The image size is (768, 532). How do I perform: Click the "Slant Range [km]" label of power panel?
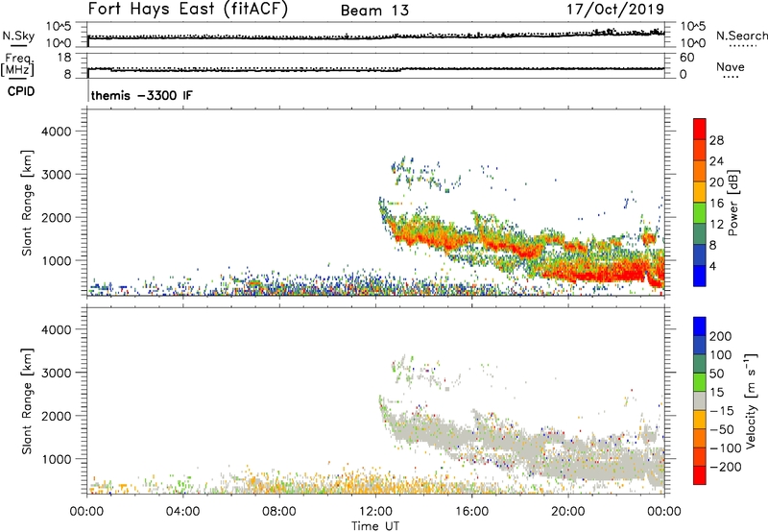pos(28,203)
